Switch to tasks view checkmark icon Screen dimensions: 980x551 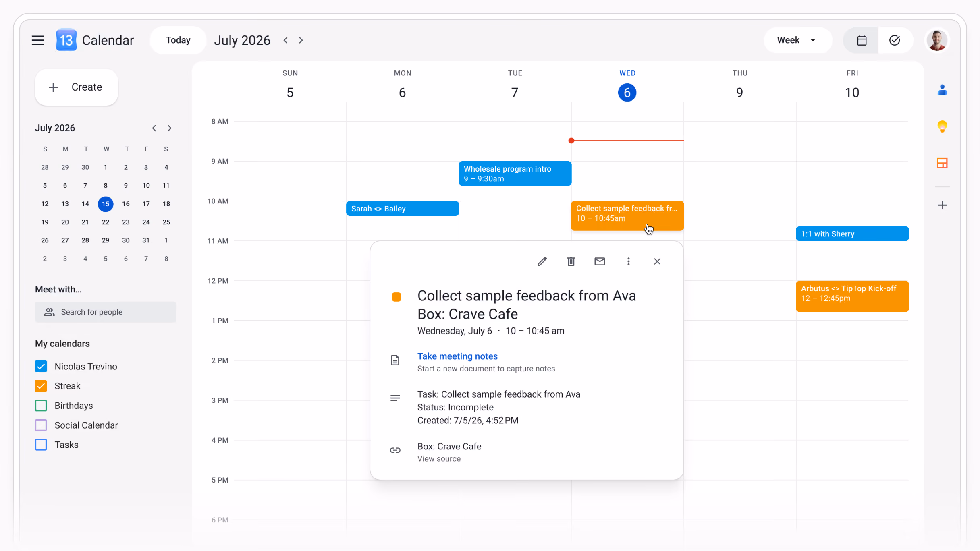tap(895, 40)
